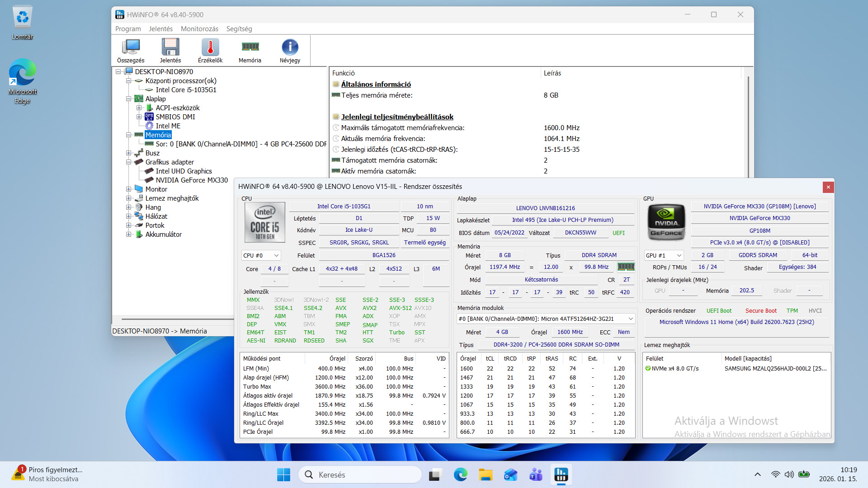Image resolution: width=868 pixels, height=488 pixels.
Task: Close the Rendszer összesítés summary window
Action: tap(828, 187)
